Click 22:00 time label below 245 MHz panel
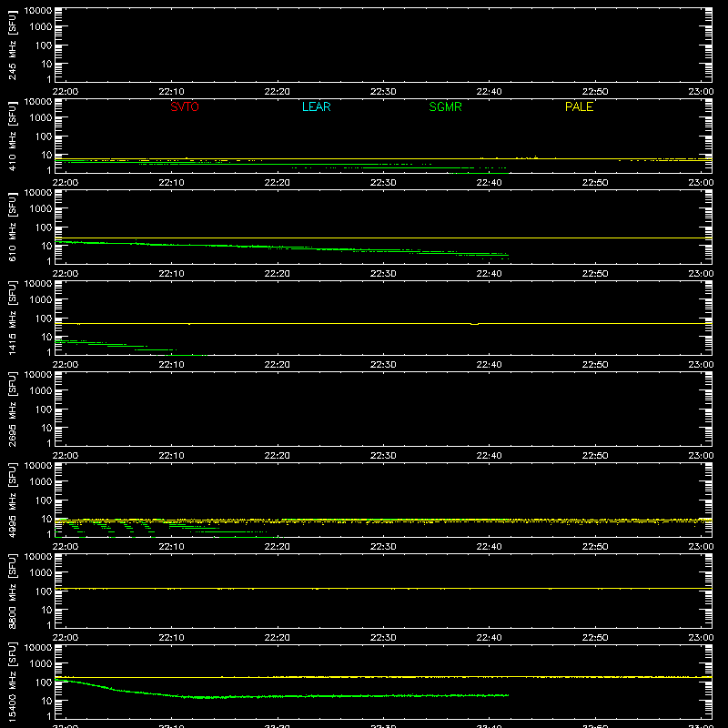The width and height of the screenshot is (728, 728). pos(66,92)
